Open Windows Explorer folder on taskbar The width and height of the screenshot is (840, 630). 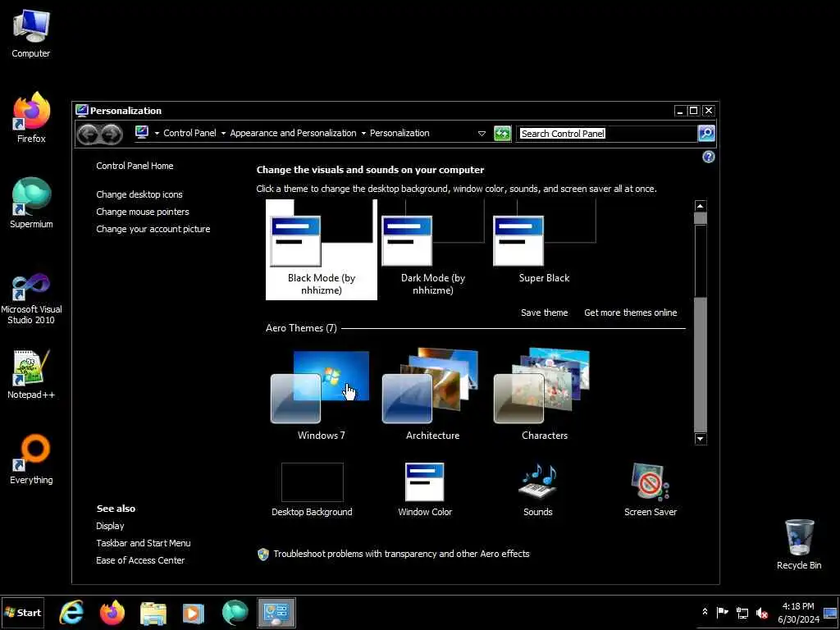(153, 613)
